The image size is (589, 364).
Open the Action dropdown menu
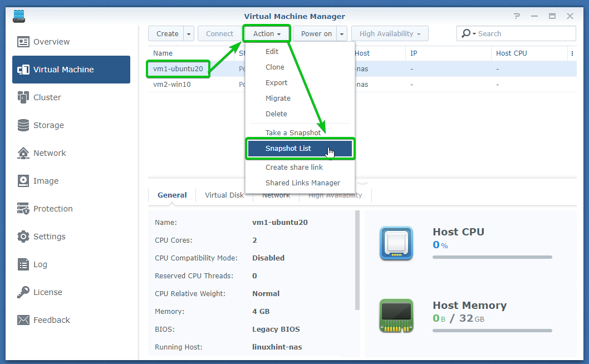[x=267, y=34]
